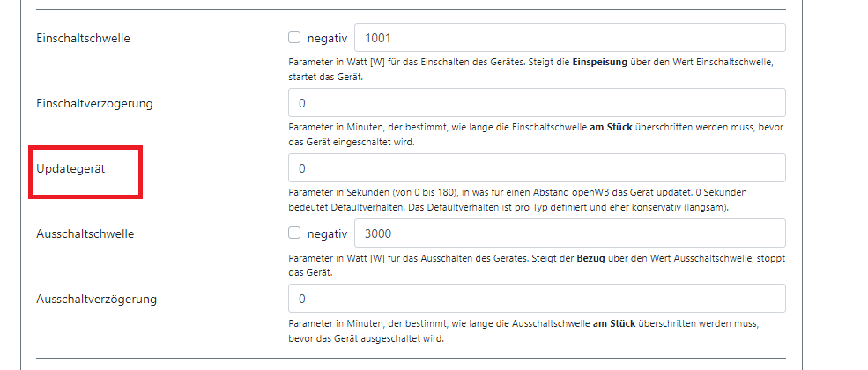Click the Ausschaltschwelle field showing 3000
The image size is (868, 370).
568,233
